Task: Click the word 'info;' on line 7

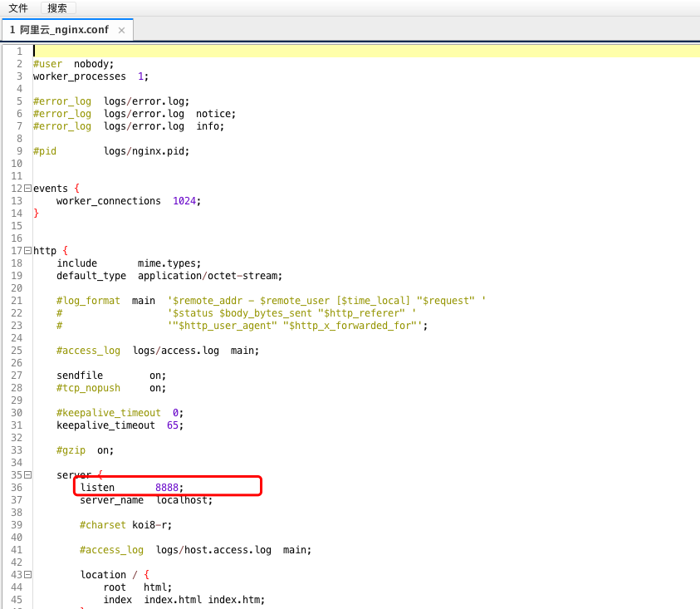Action: 210,126
